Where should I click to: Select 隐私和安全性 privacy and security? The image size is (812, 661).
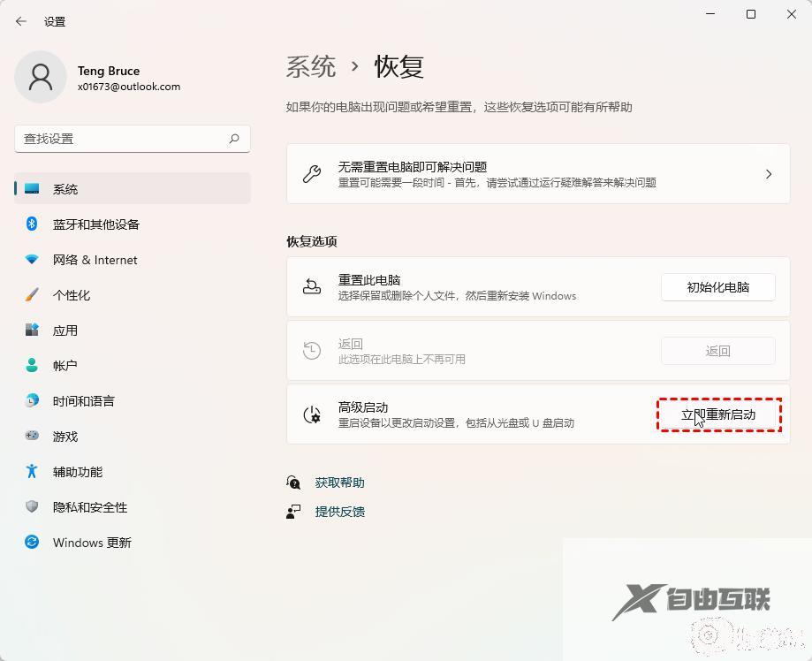(x=33, y=507)
